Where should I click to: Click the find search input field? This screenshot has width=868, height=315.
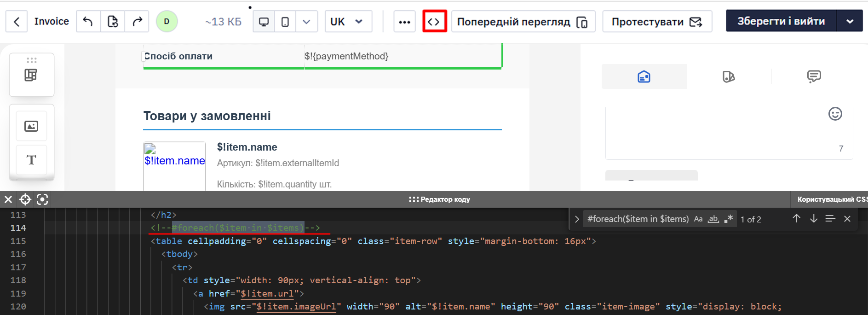tap(637, 219)
